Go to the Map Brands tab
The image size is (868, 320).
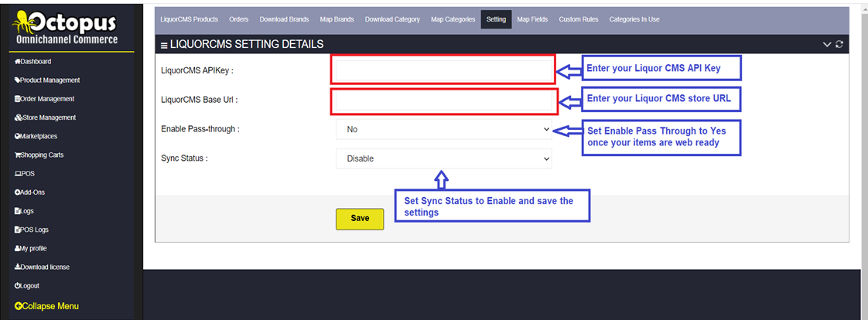(337, 19)
